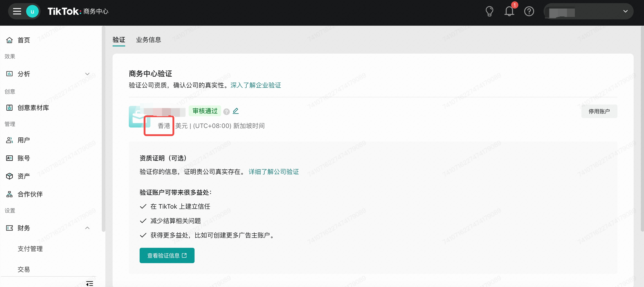Viewport: 644px width, 287px height.
Task: Open 支付管理 under 财务
Action: point(30,249)
